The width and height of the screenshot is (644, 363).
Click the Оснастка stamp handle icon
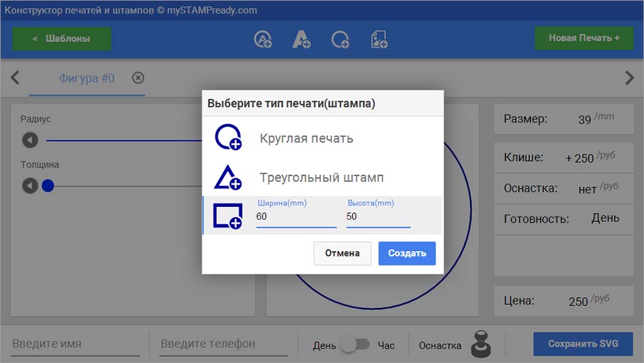point(481,344)
